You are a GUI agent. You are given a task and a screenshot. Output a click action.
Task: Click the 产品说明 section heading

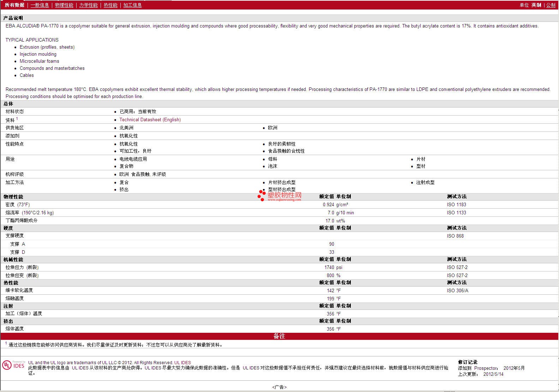(13, 18)
